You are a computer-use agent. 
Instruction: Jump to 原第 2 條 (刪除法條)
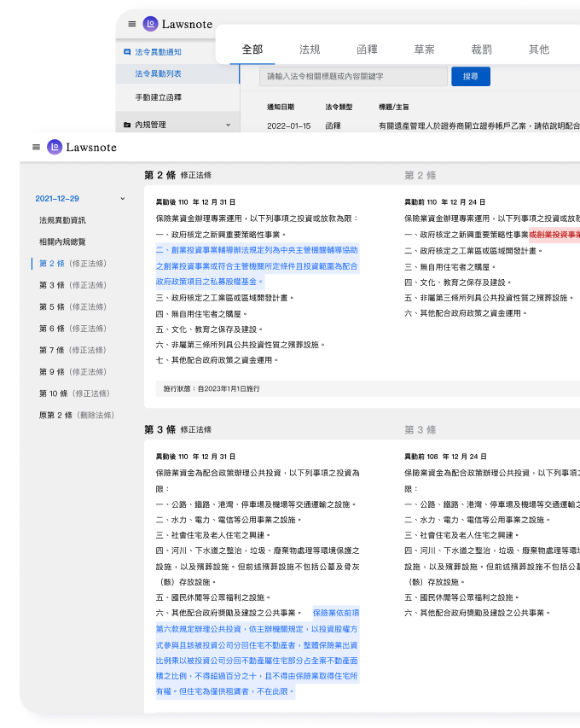tap(76, 415)
